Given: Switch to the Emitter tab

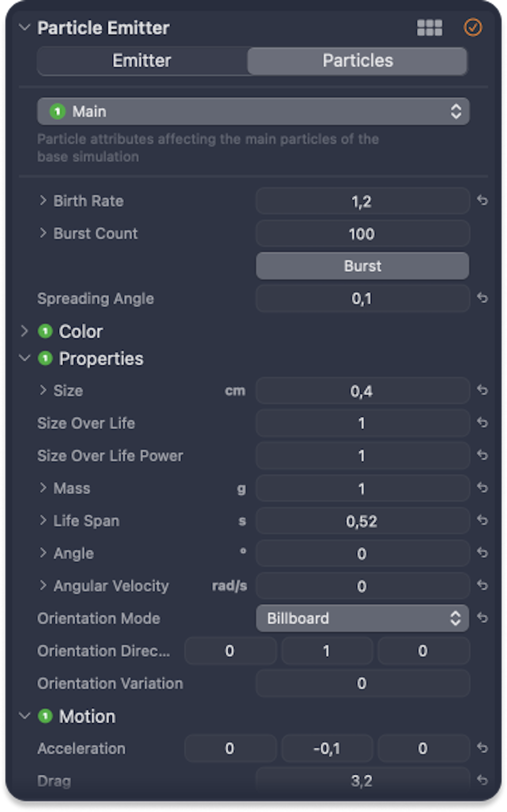Looking at the screenshot, I should tap(142, 61).
